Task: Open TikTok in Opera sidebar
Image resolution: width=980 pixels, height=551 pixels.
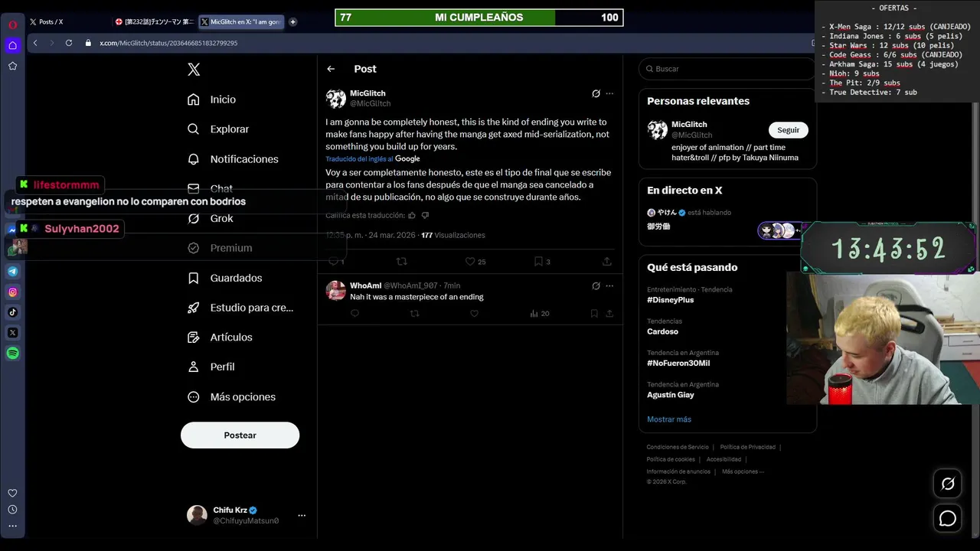Action: click(x=13, y=312)
